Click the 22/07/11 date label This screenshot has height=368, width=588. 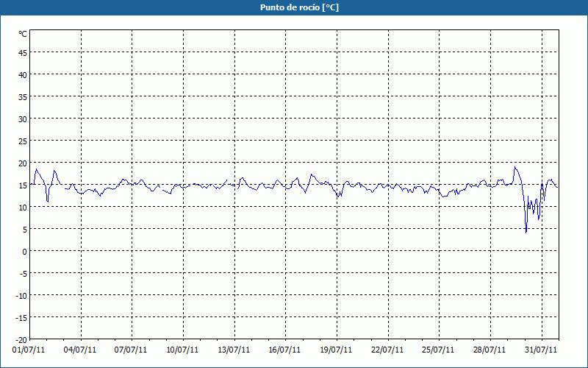(387, 350)
